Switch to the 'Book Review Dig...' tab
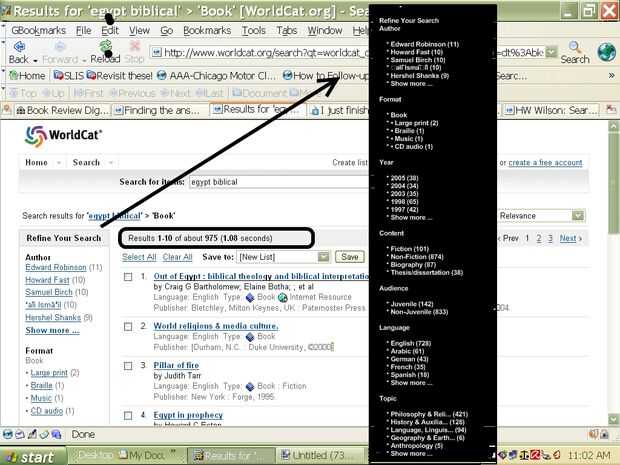Screen dimensions: 620x465 [x=62, y=110]
